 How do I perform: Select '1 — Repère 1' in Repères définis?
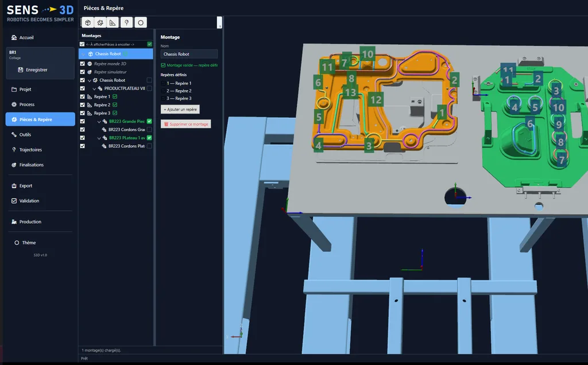coord(179,83)
